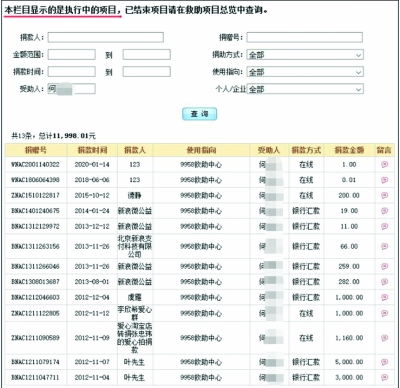This screenshot has height=388, width=400.
Task: Expand the 个人/企业 dropdown
Action: 305,89
